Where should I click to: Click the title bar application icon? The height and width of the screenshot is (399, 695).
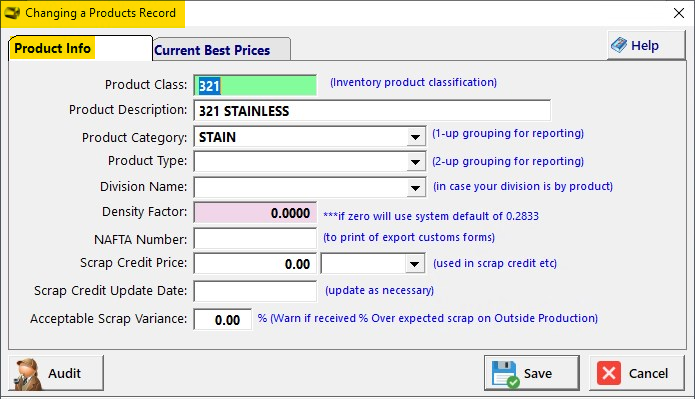12,13
